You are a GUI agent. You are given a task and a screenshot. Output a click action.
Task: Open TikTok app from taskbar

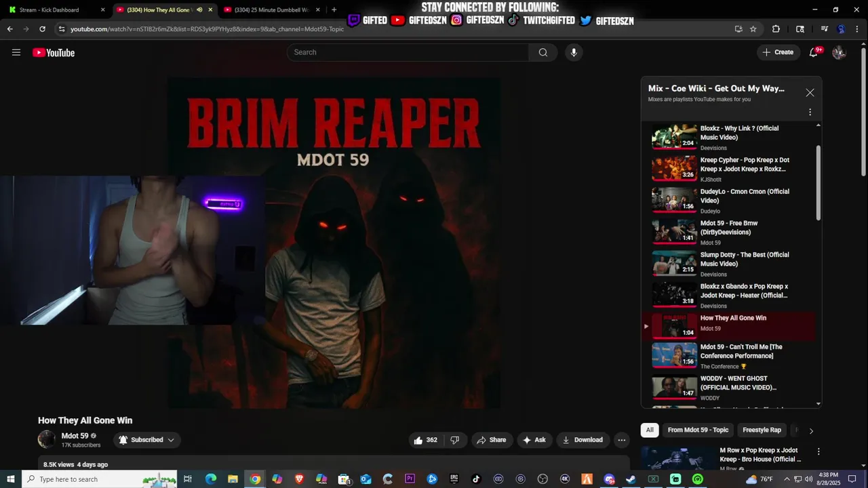(476, 479)
